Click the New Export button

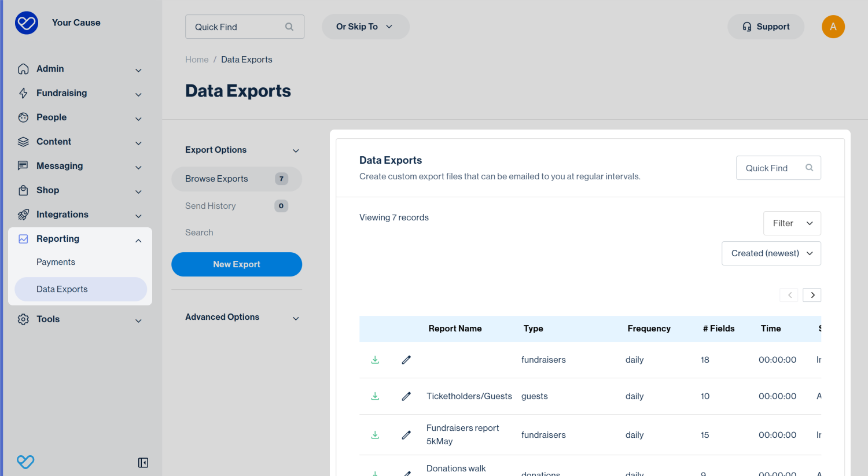pyautogui.click(x=237, y=264)
